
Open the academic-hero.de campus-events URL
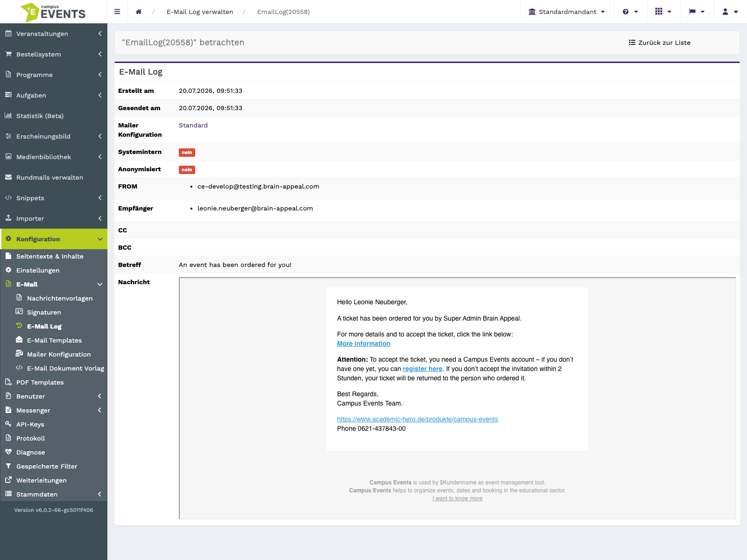(x=417, y=419)
